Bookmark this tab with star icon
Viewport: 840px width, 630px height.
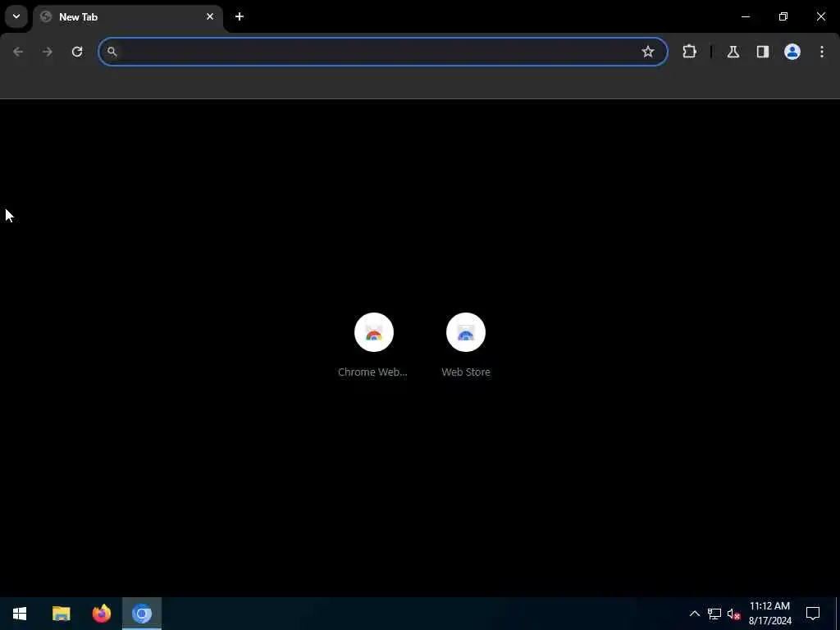point(648,52)
